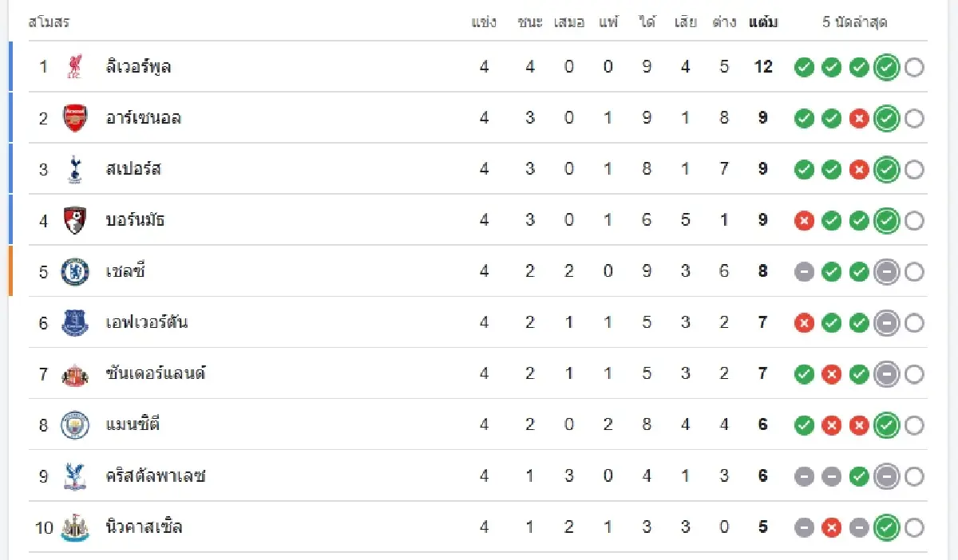Click Liverpool's highlighted latest win indicator
Screen dimensions: 958x560
[x=886, y=67]
